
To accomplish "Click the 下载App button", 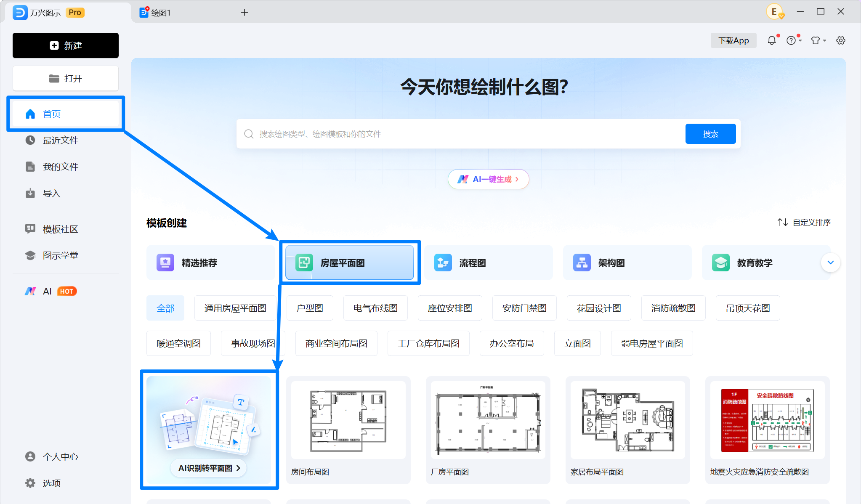I will tap(733, 40).
